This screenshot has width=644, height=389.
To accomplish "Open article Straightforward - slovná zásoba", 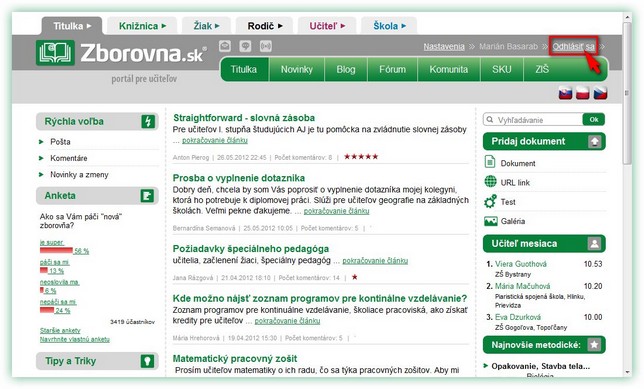I will point(244,118).
